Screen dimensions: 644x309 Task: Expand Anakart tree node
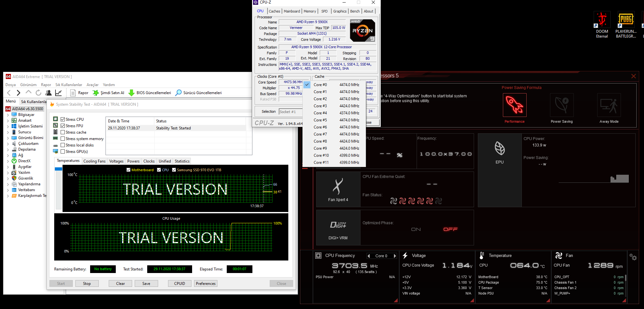point(8,121)
